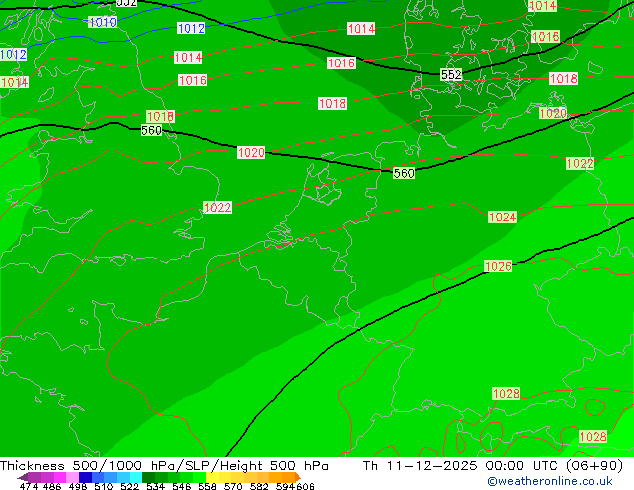
Task: Click the 1018 label beside the western 560 label
Action: click(160, 116)
